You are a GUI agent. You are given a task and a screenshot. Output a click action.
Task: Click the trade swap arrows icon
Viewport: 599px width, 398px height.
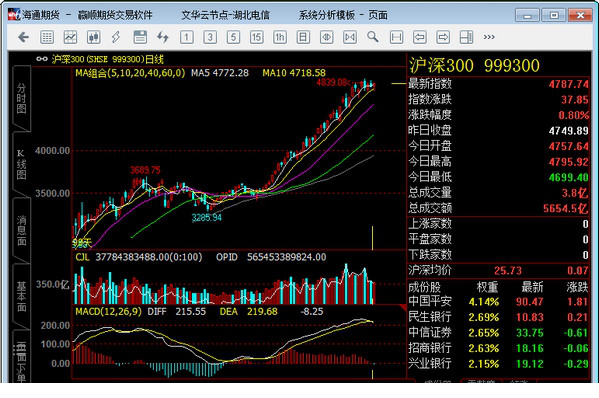163,37
